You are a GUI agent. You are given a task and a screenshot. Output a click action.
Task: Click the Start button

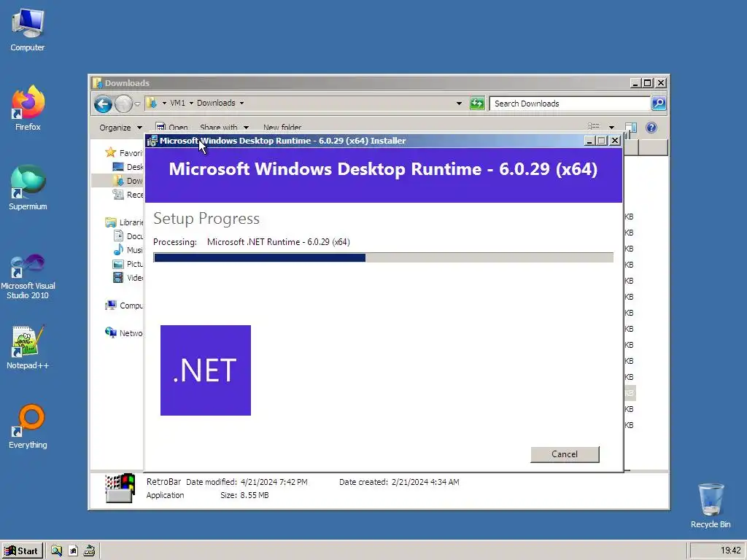(22, 551)
